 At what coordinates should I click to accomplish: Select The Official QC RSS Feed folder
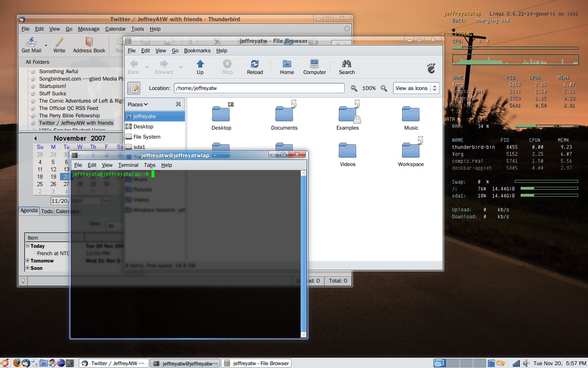[69, 108]
